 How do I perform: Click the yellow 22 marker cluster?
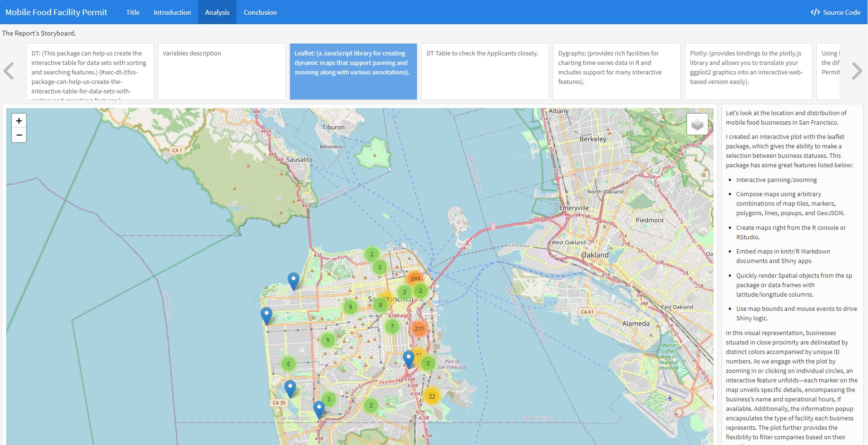click(432, 396)
